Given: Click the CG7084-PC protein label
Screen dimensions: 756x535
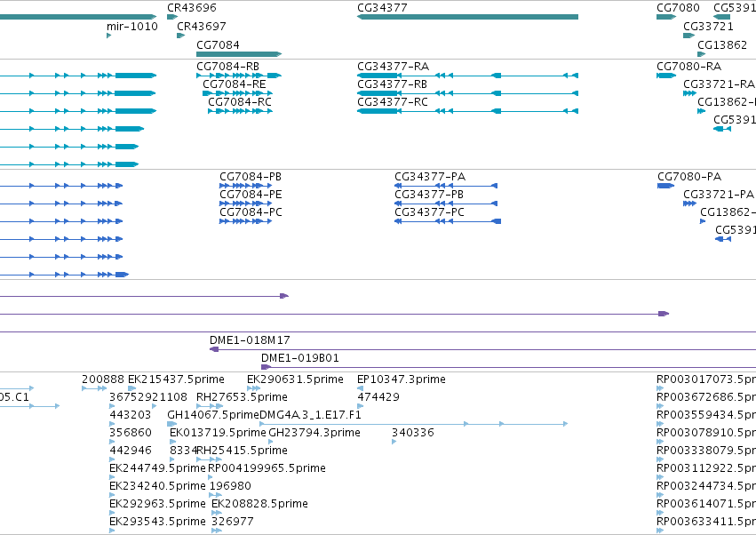Looking at the screenshot, I should pos(251,212).
